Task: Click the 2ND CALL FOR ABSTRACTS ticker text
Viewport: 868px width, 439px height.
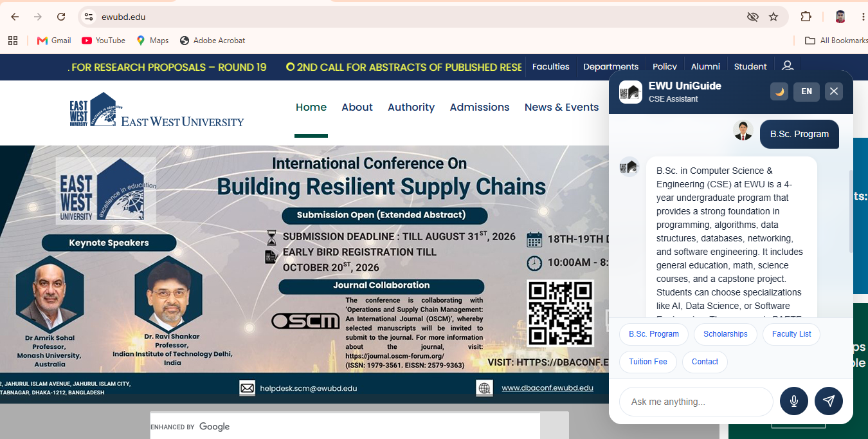Action: coord(404,67)
